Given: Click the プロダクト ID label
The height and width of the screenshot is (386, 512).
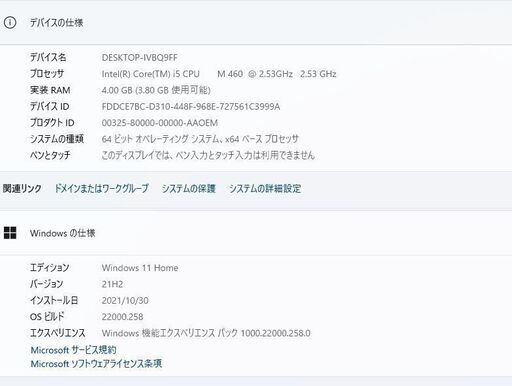Looking at the screenshot, I should pyautogui.click(x=52, y=123).
